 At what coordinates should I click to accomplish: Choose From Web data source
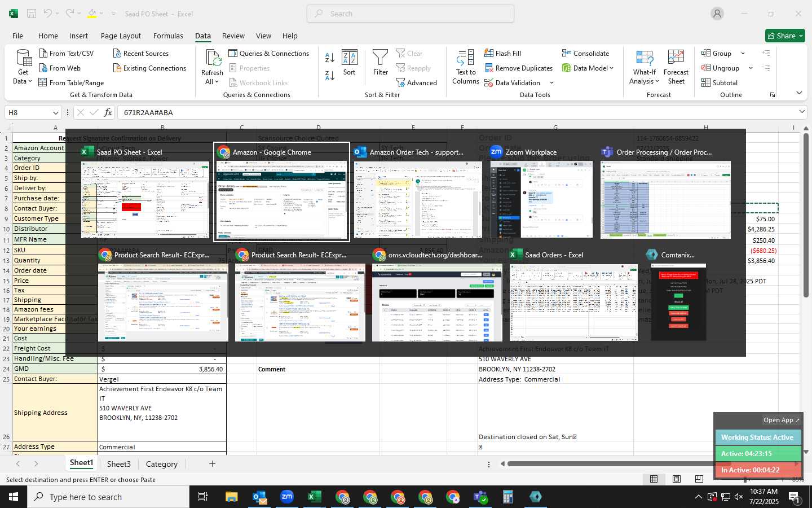(60, 68)
